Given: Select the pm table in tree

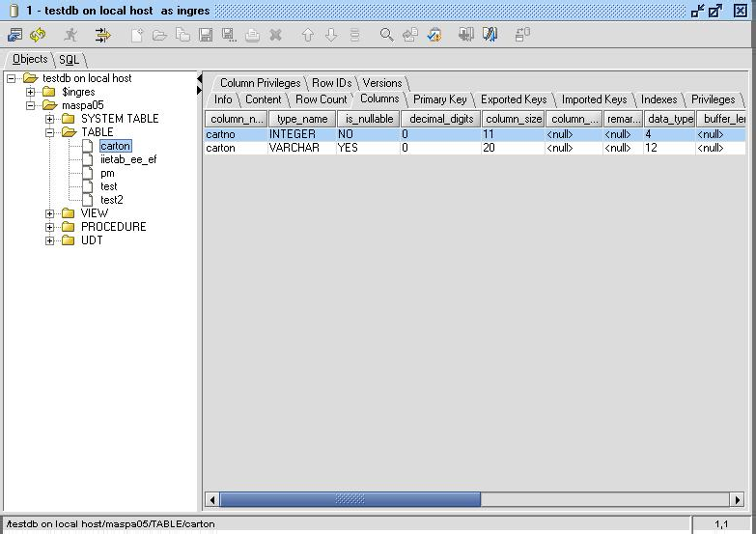Looking at the screenshot, I should [107, 173].
